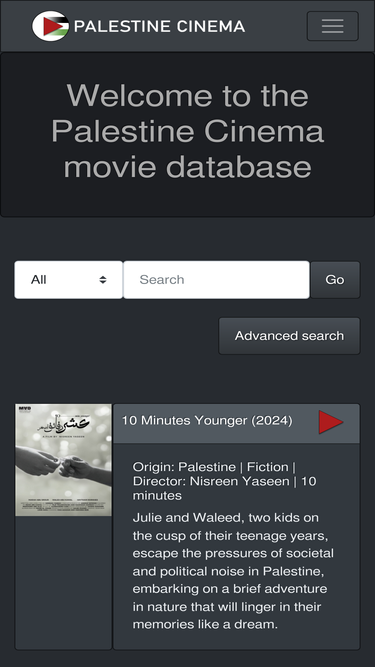Click the 'Julie and Waleed' synopsis text

tap(233, 571)
